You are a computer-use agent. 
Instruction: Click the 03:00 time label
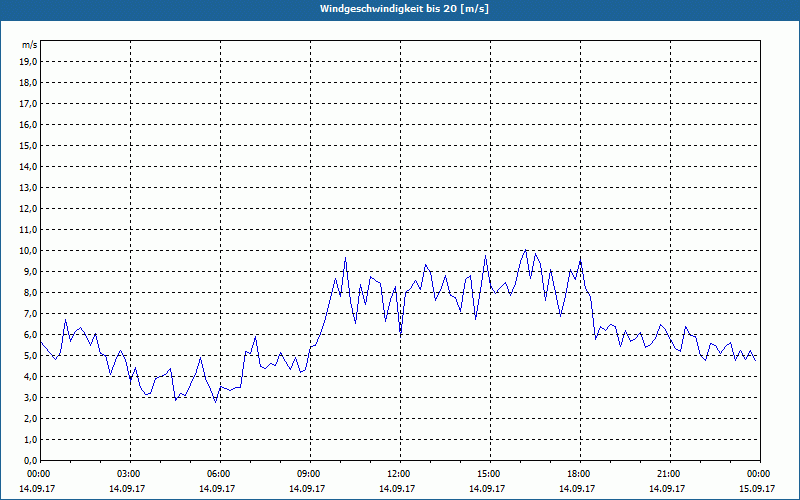point(131,474)
